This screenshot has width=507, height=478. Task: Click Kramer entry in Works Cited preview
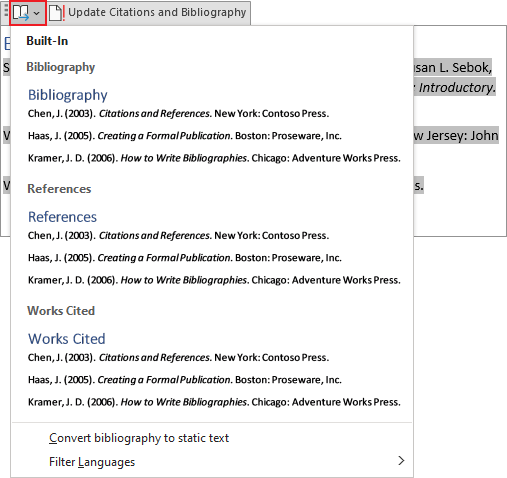coord(214,402)
